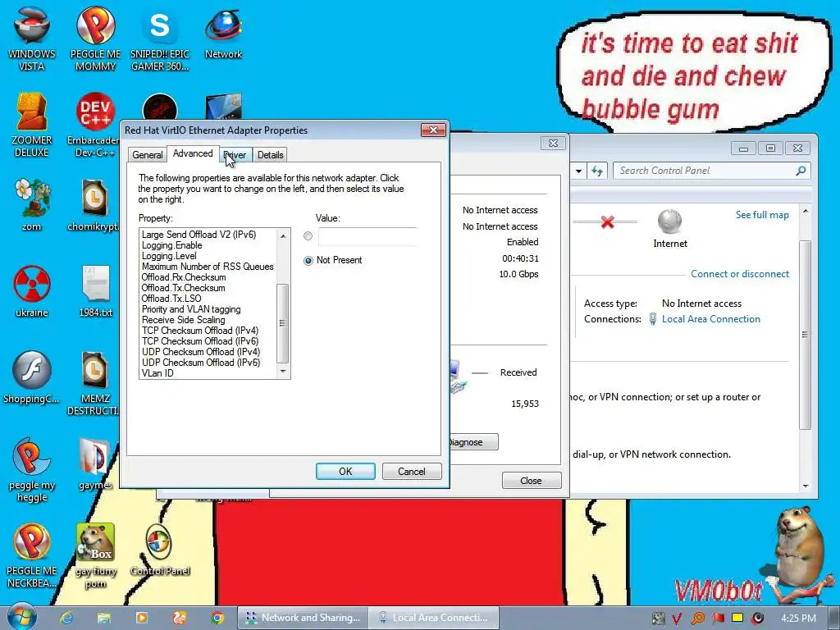
Task: Click the Property list scroll up arrow
Action: click(x=283, y=235)
